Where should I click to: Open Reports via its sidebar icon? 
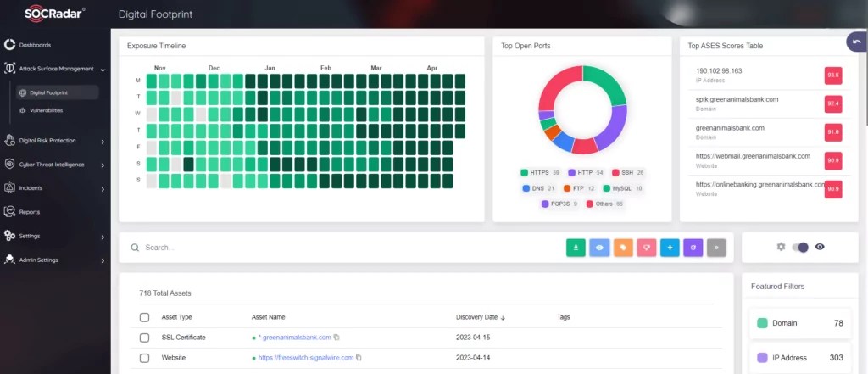tap(9, 212)
